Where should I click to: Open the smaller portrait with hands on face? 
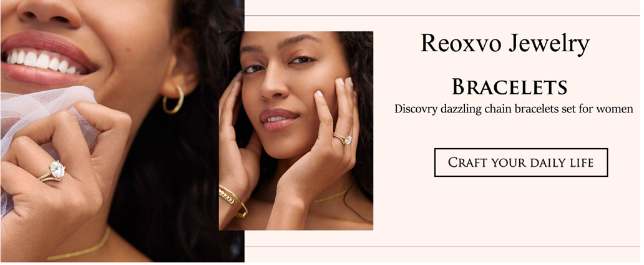(x=296, y=131)
